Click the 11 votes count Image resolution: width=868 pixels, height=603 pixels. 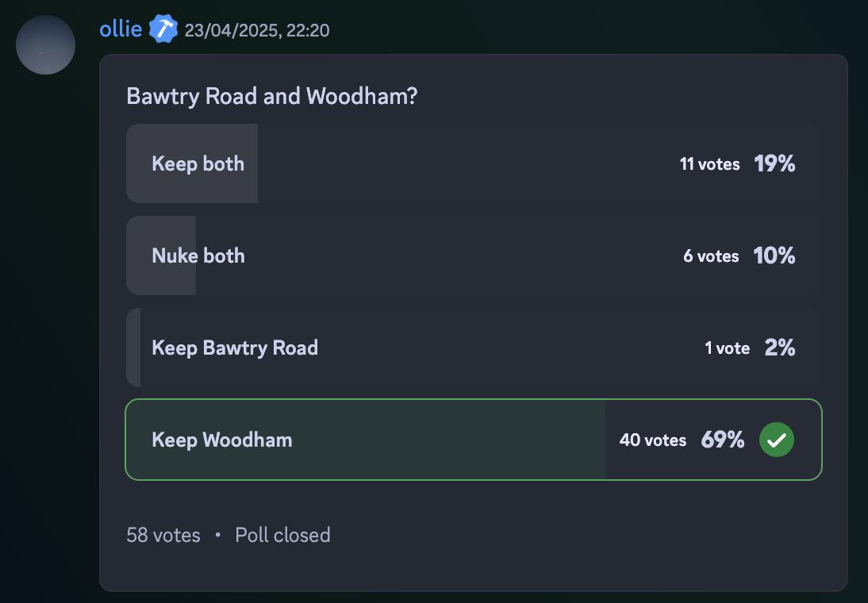click(709, 164)
